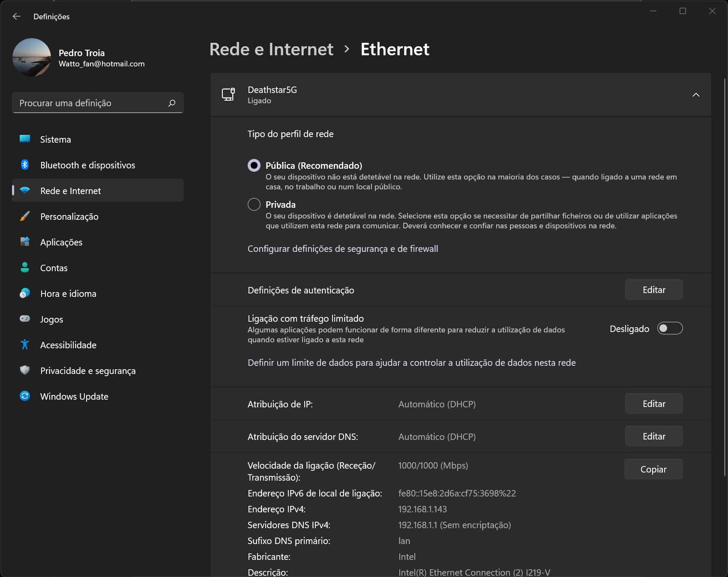
Task: Click the Acessibilidade person icon
Action: [25, 344]
